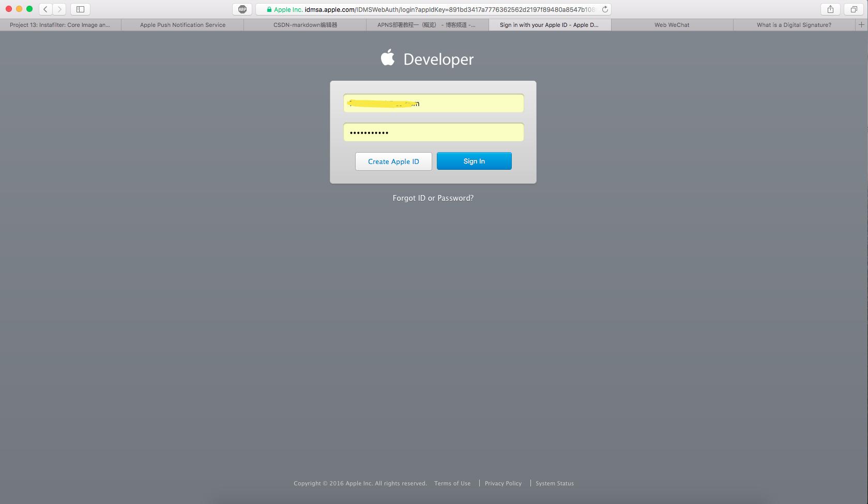Open Forgot ID or Password? link
868x504 pixels.
coord(433,198)
